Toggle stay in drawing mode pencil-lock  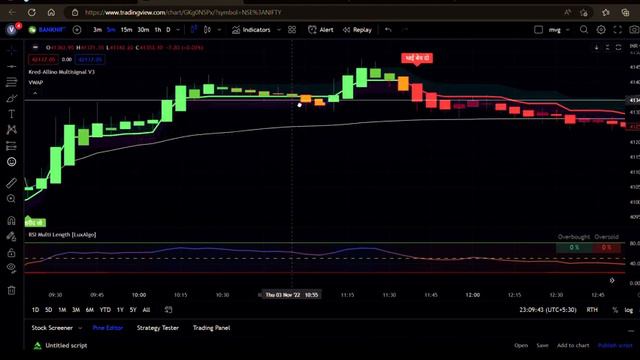[x=11, y=236]
